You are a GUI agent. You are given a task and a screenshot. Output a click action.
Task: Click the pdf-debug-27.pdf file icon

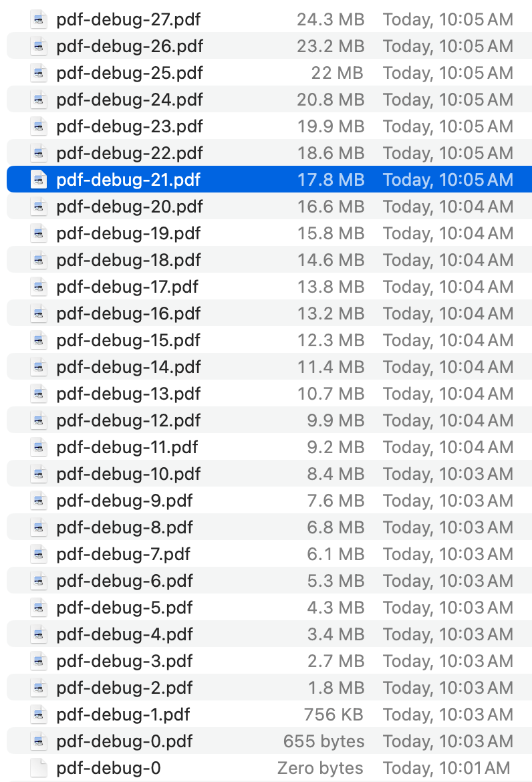38,19
